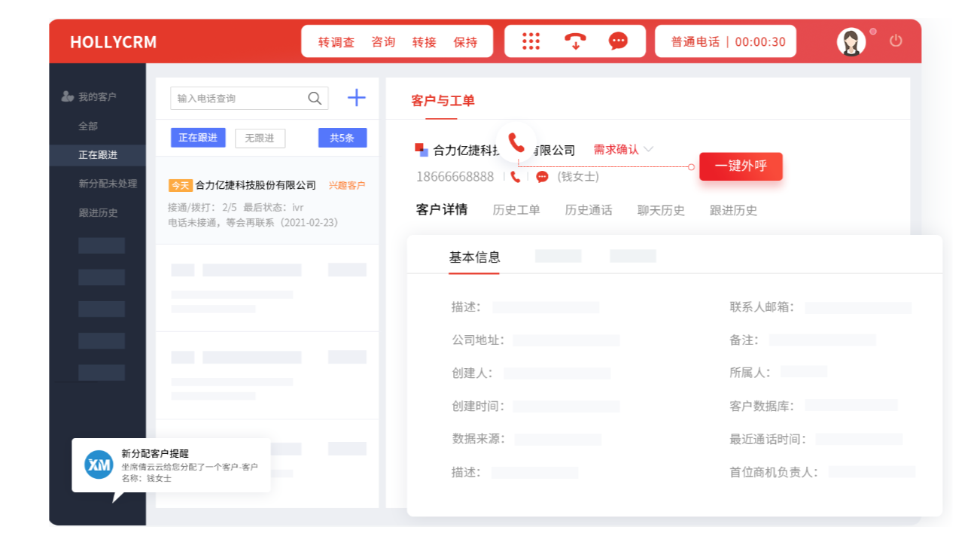Click the HOLLYCRM logo
Image resolution: width=980 pixels, height=536 pixels.
(x=114, y=42)
